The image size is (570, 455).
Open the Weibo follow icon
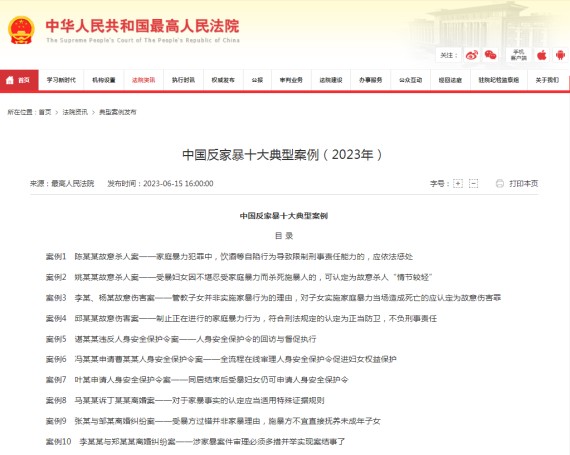(x=472, y=55)
